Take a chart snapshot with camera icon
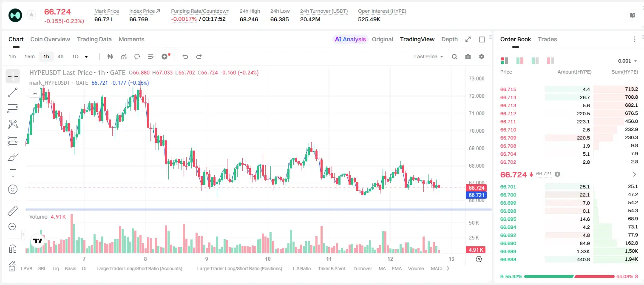The image size is (644, 285). 468,57
